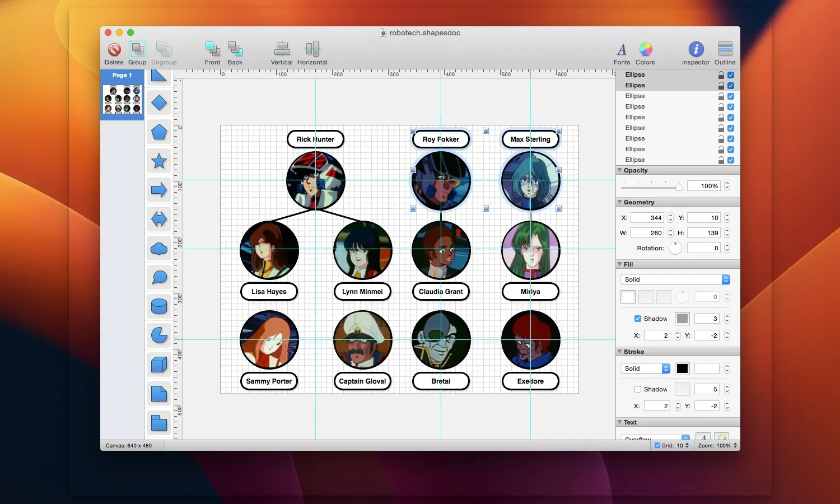
Task: Collapse the Geometry section
Action: pyautogui.click(x=620, y=202)
